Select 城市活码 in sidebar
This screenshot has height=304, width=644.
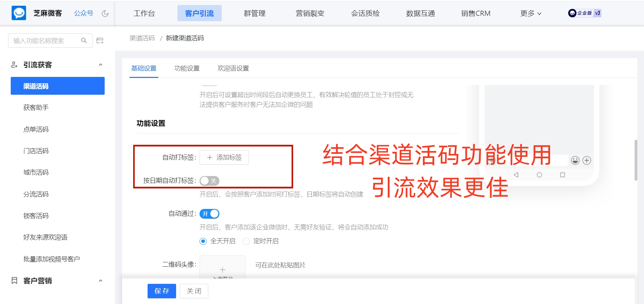click(36, 172)
